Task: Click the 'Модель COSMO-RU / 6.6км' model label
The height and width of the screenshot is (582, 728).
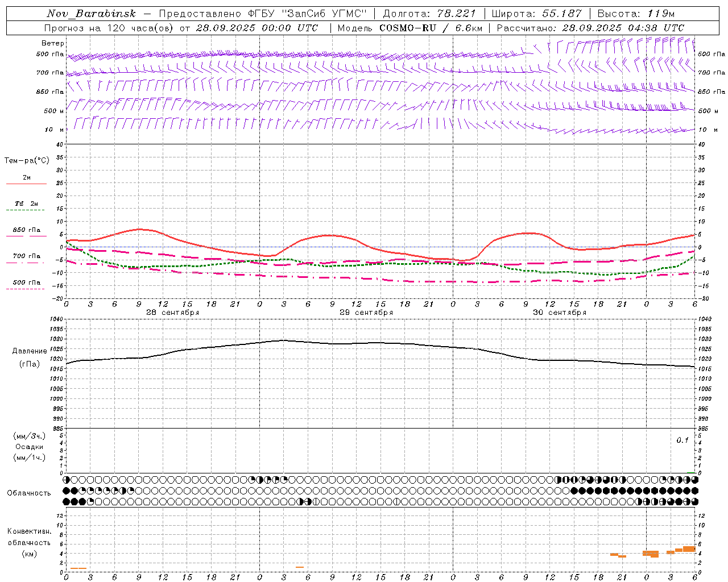Action: [x=409, y=28]
